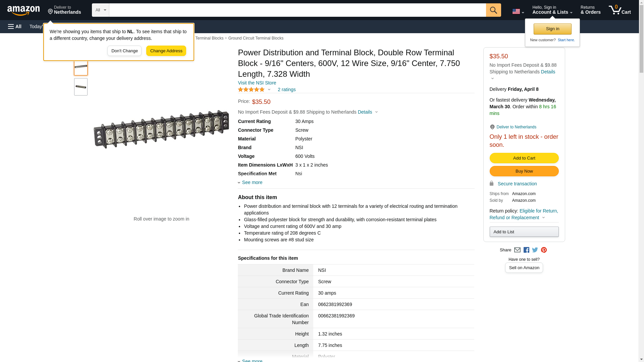Click the yellow Add to Cart button
The height and width of the screenshot is (362, 644).
click(x=524, y=158)
